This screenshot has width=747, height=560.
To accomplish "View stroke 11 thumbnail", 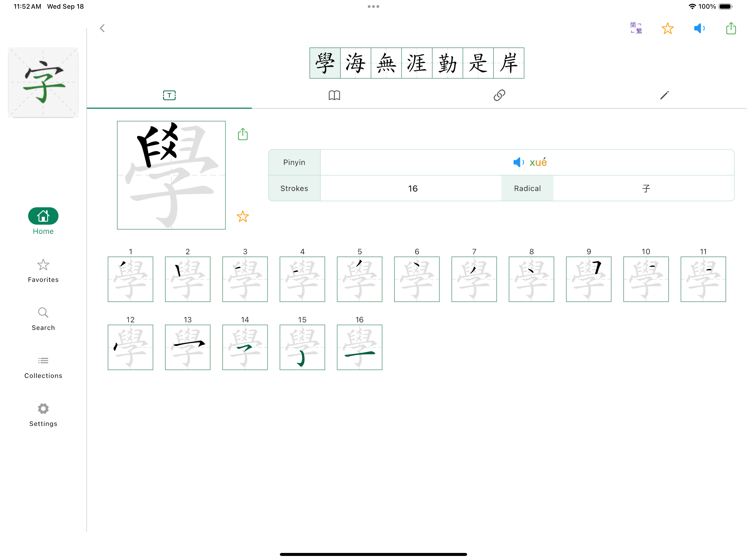I will pos(704,279).
